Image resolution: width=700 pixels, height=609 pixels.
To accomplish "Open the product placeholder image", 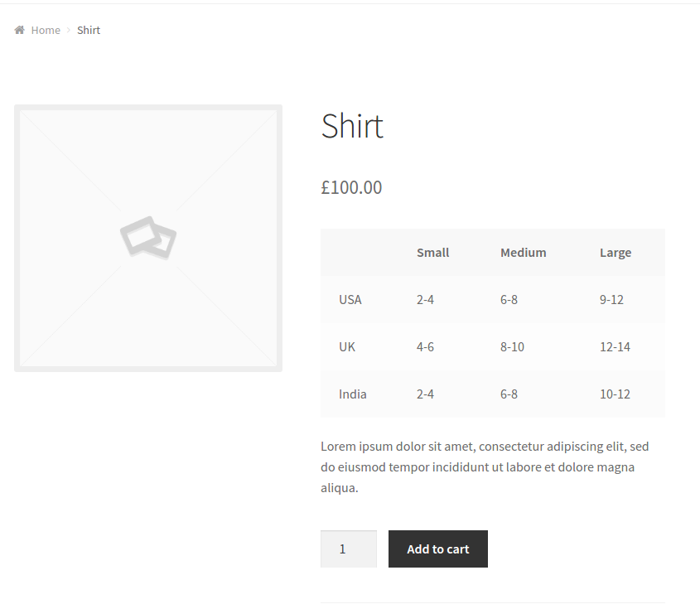I will (148, 238).
